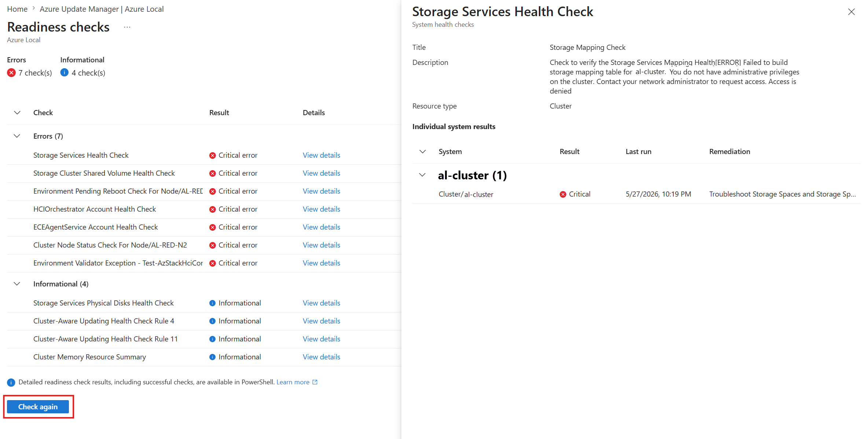Click the Remediation column header
This screenshot has height=439, width=868.
pyautogui.click(x=729, y=151)
